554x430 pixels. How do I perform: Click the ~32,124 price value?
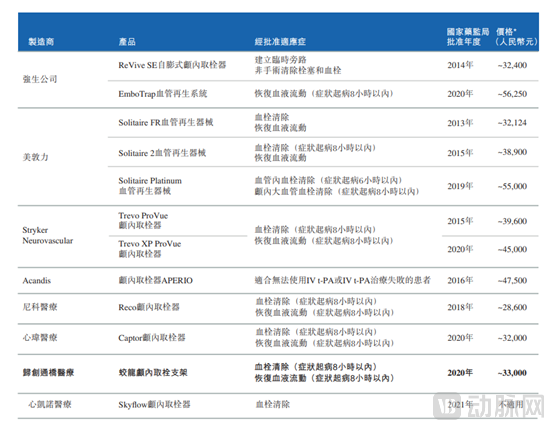click(x=512, y=123)
